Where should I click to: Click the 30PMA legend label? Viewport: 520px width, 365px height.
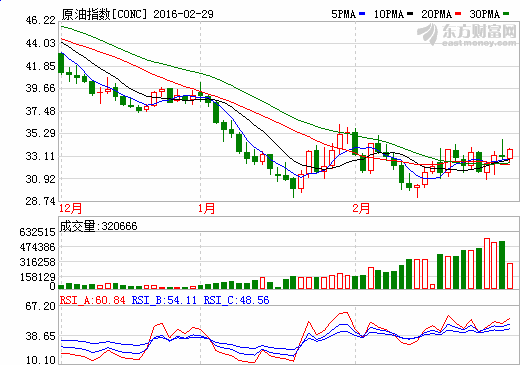[x=485, y=14]
